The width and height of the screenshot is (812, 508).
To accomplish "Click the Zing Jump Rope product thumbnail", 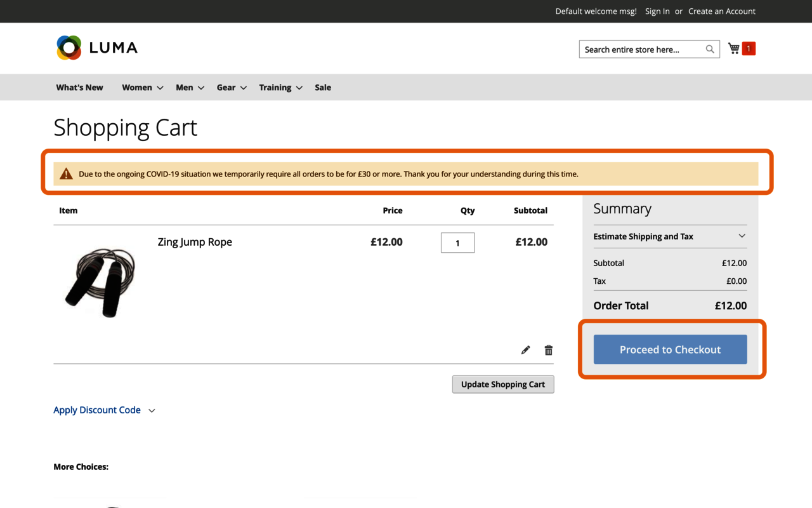I will (x=100, y=281).
